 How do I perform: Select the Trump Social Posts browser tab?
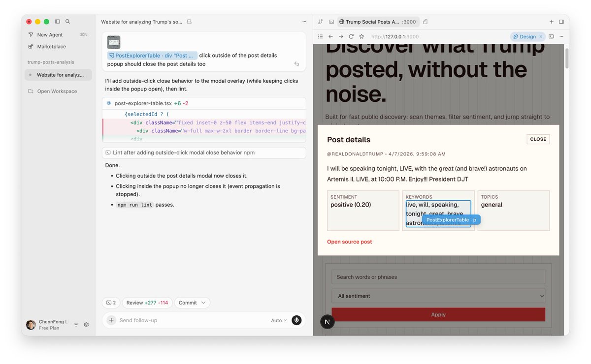377,22
